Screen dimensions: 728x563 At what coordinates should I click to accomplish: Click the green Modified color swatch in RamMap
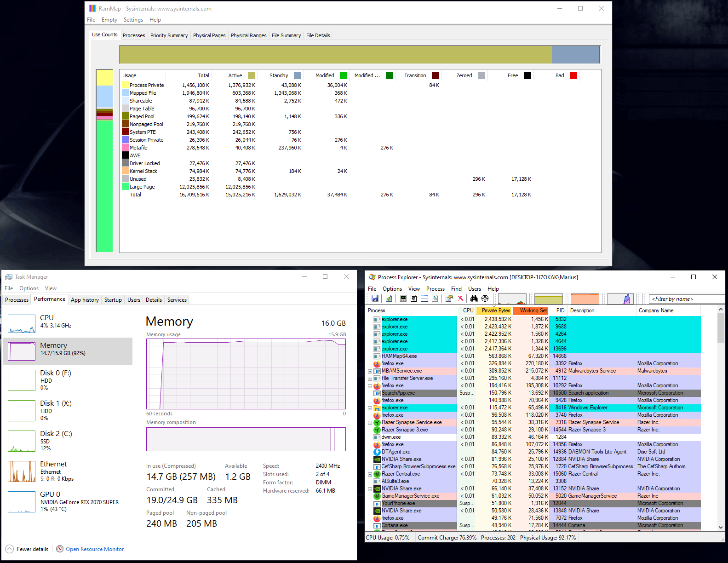pos(344,75)
